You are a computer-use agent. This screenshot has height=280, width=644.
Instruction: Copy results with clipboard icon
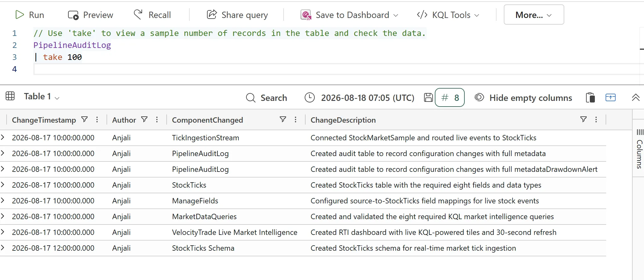pyautogui.click(x=590, y=97)
